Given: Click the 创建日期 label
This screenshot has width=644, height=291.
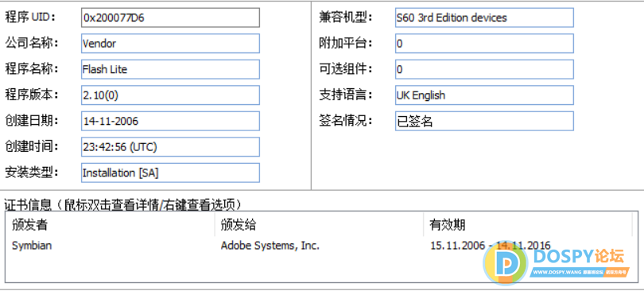Looking at the screenshot, I should (31, 121).
